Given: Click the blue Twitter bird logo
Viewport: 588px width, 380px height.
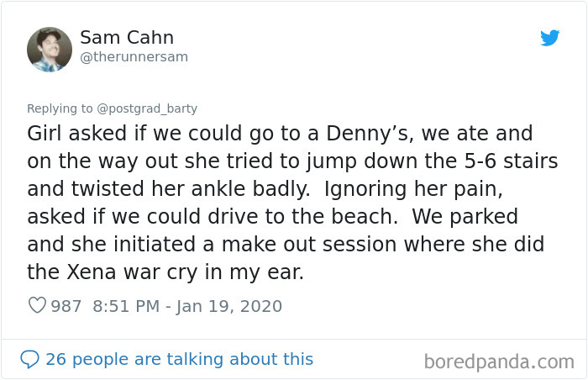Looking at the screenshot, I should 549,38.
